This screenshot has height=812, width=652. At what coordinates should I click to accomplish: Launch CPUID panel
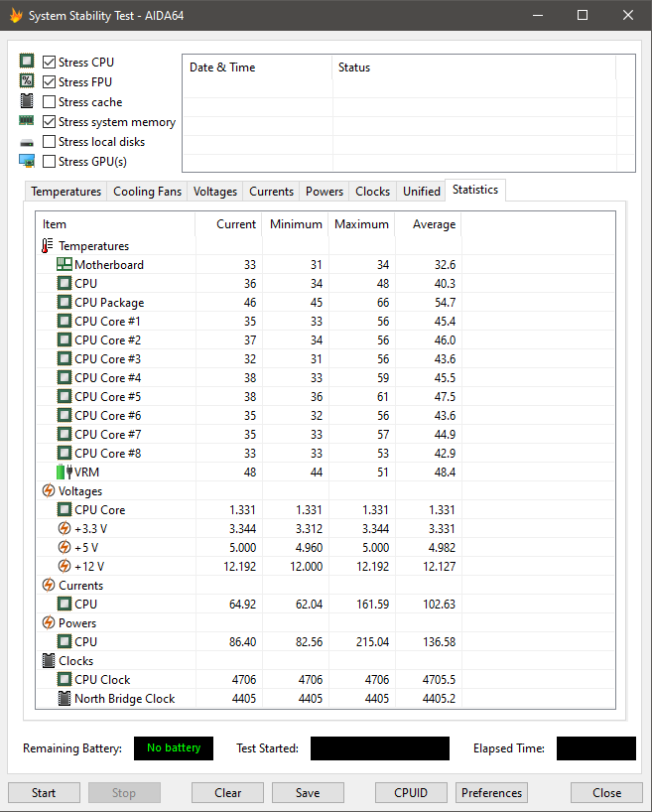(411, 793)
